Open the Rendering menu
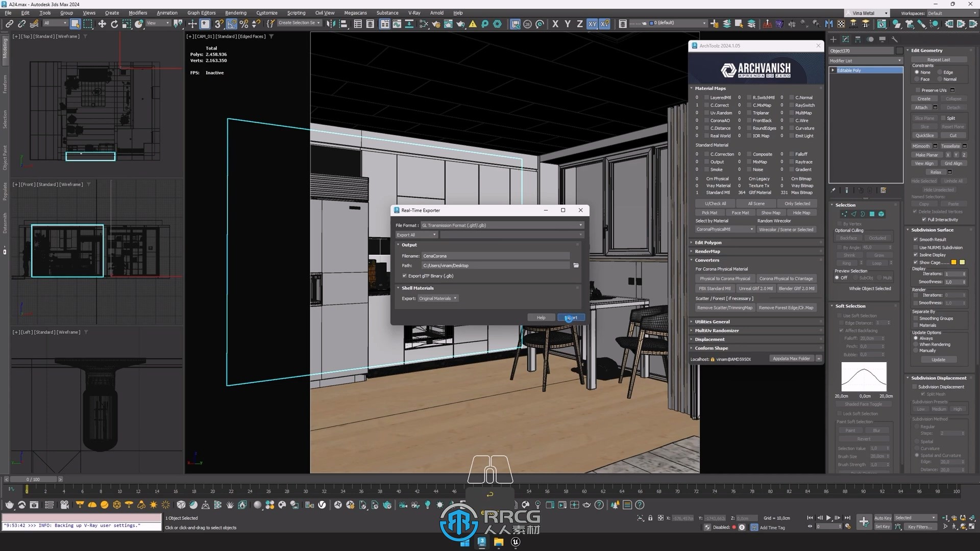980x551 pixels. click(x=236, y=13)
